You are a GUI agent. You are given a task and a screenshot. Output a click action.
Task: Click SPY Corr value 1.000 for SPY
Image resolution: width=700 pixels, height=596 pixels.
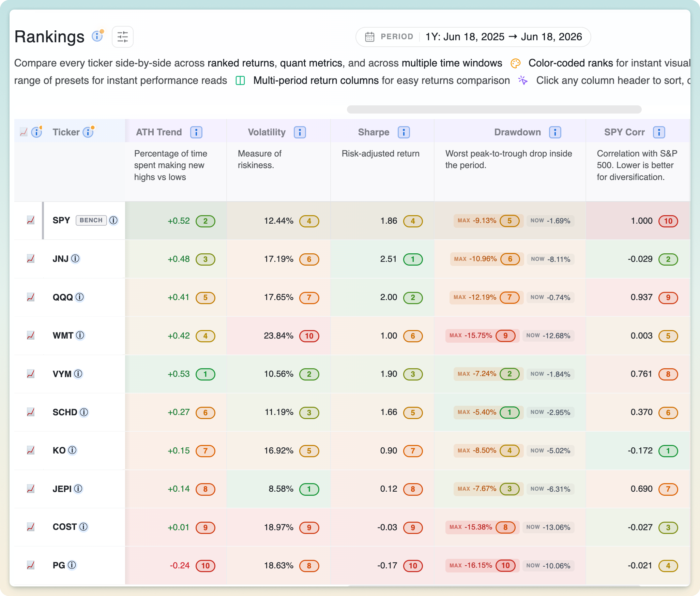coord(642,221)
